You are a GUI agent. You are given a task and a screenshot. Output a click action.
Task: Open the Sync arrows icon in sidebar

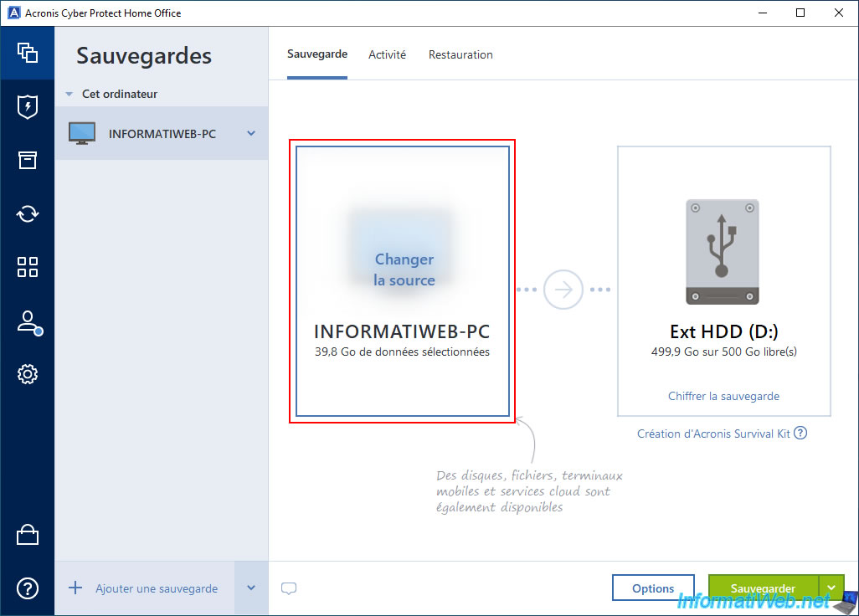coord(28,213)
